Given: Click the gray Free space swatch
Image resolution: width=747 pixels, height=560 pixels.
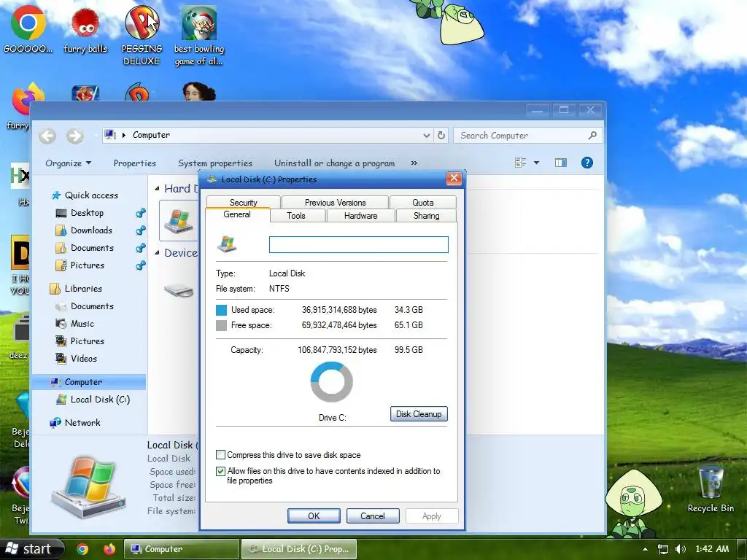Looking at the screenshot, I should pos(221,326).
